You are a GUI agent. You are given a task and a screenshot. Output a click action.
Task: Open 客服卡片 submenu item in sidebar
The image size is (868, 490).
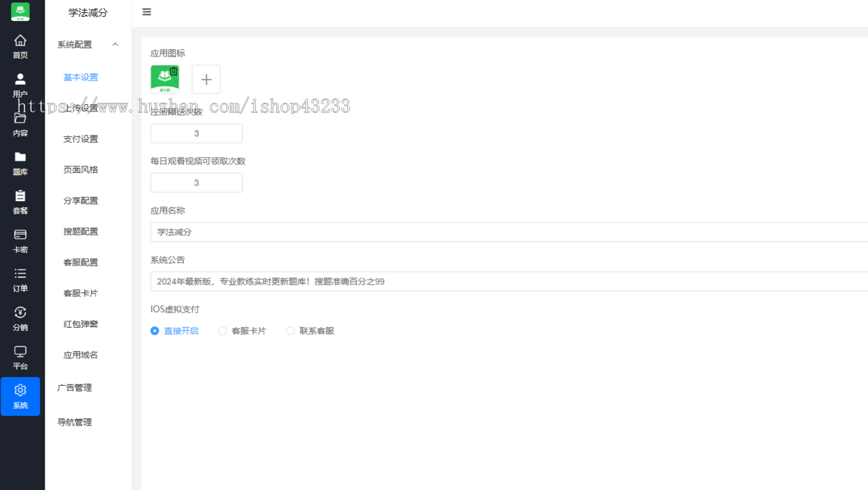pyautogui.click(x=81, y=294)
